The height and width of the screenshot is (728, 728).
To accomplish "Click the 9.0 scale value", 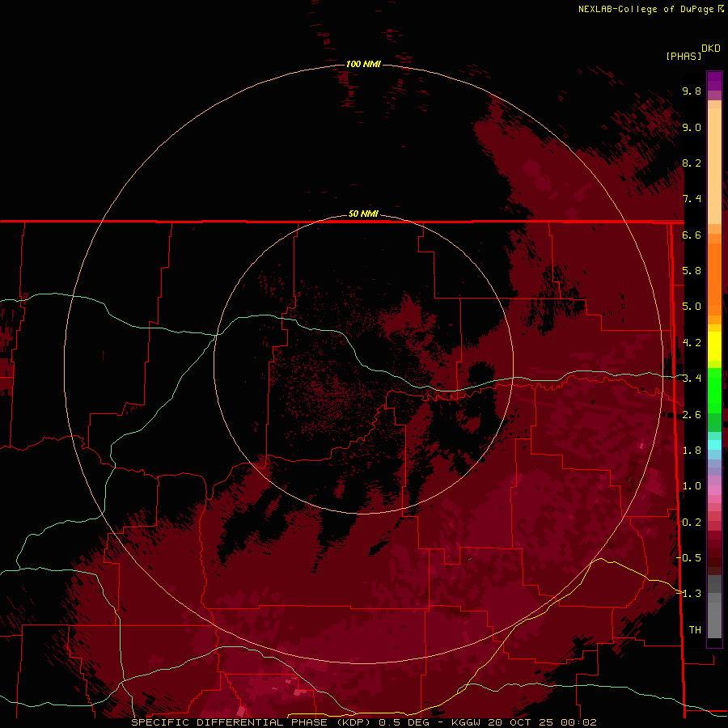I will (692, 127).
